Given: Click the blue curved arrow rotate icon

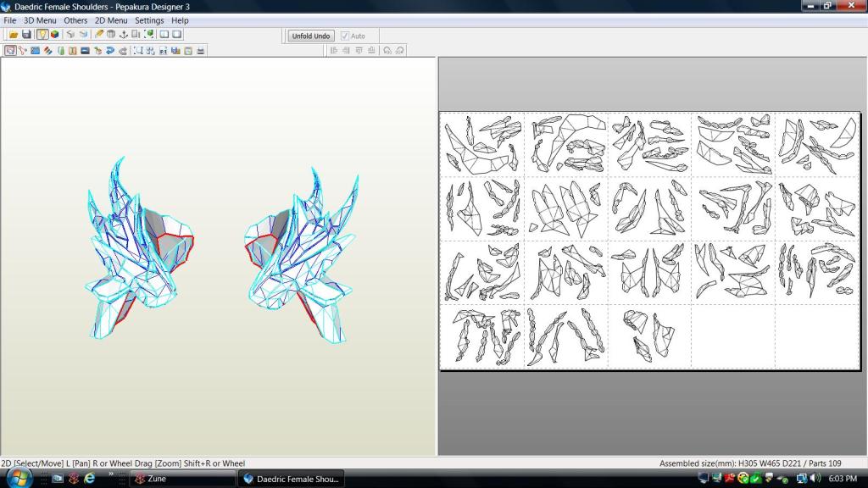Looking at the screenshot, I should 110,50.
